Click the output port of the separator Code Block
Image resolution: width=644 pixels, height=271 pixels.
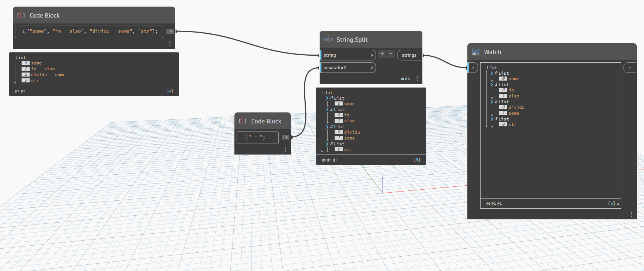pos(286,137)
